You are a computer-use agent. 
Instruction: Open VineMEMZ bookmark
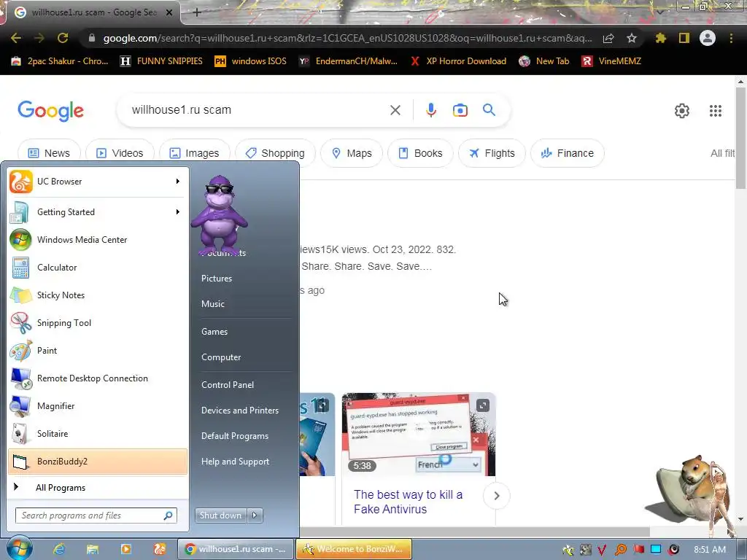click(611, 61)
